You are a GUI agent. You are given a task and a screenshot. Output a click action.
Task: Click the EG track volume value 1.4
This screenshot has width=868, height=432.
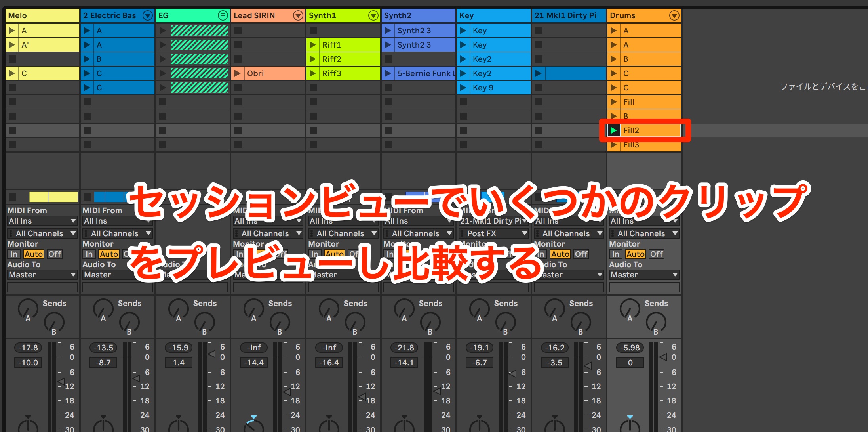179,363
